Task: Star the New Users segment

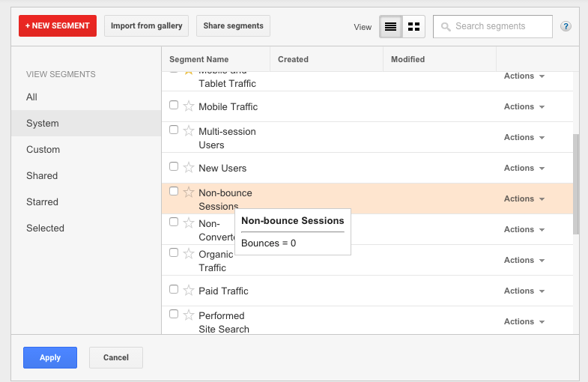Action: [189, 168]
